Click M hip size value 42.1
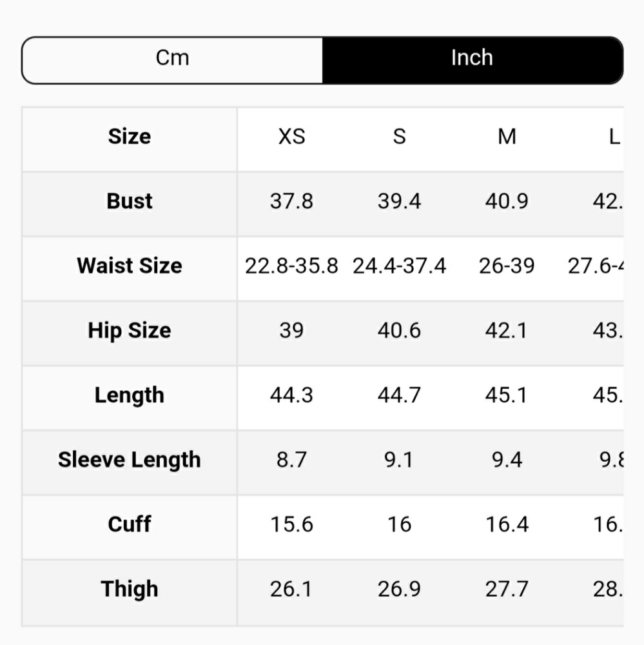 click(507, 330)
